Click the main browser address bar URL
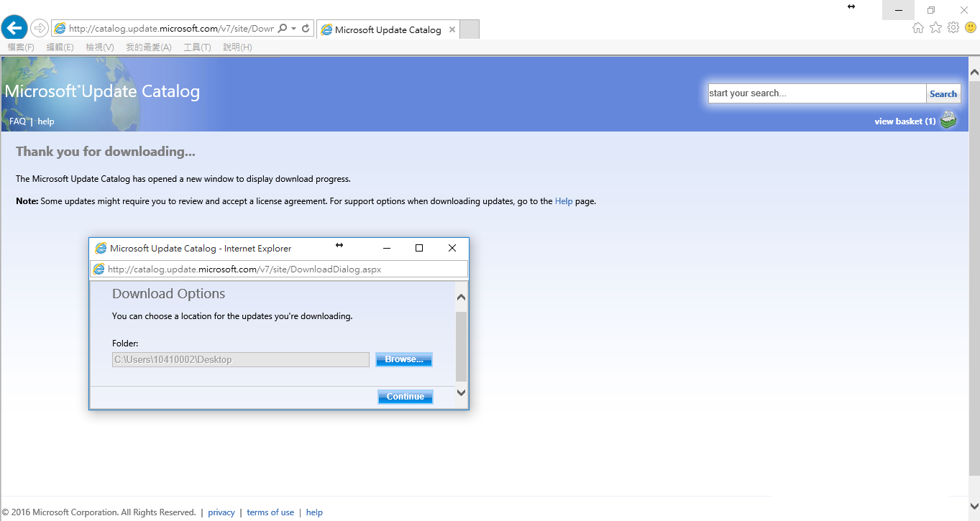The width and height of the screenshot is (980, 521). click(171, 29)
